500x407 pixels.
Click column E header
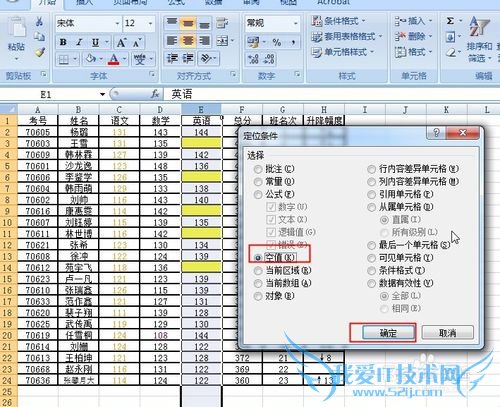pos(201,109)
